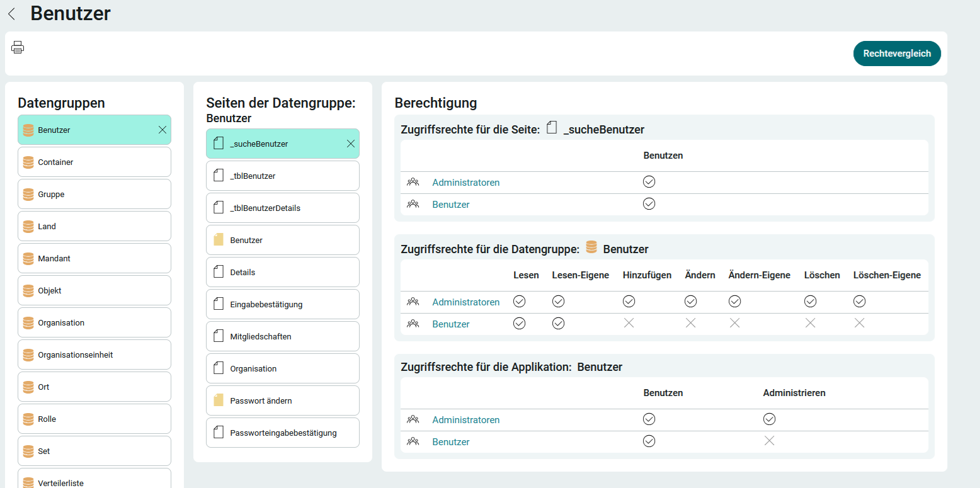Open Benutzer link in the data group rights
The height and width of the screenshot is (488, 980).
point(451,324)
